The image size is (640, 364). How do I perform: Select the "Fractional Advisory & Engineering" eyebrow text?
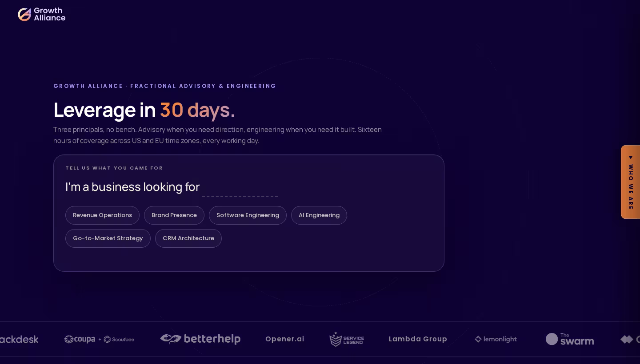point(203,86)
